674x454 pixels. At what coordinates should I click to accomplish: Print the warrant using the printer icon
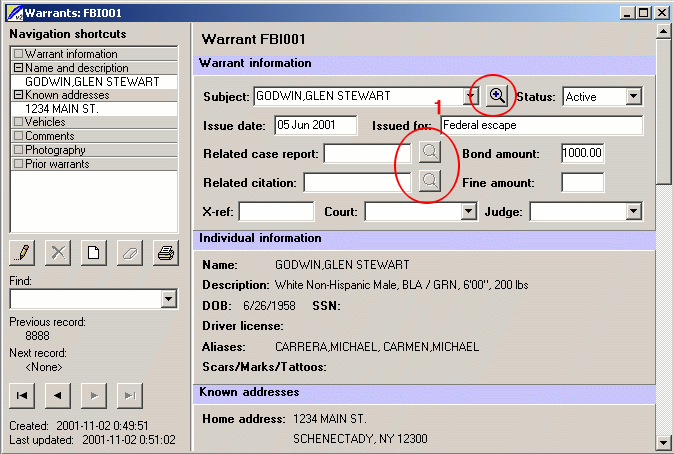pyautogui.click(x=164, y=253)
